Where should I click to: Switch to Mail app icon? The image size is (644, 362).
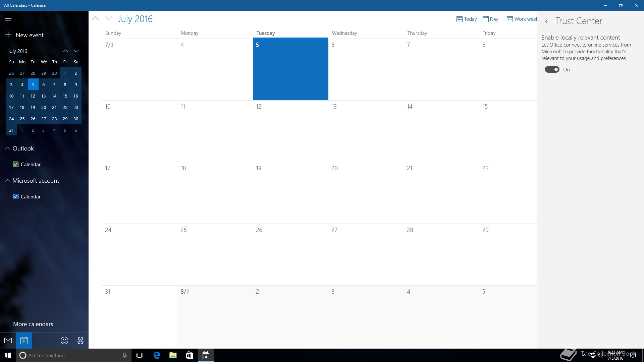pos(8,341)
